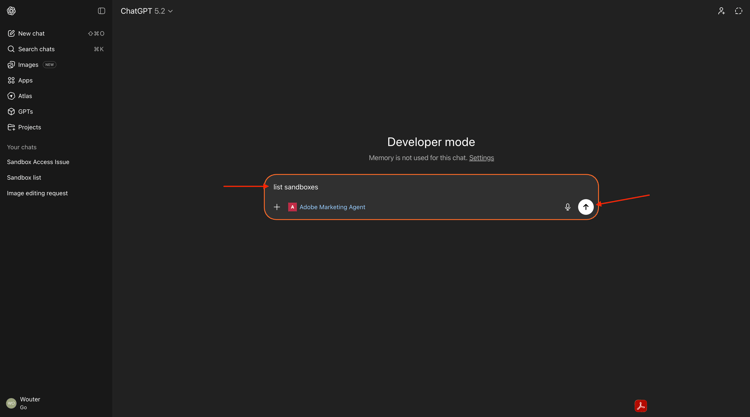750x417 pixels.
Task: Click the plus attachment button
Action: coord(276,207)
